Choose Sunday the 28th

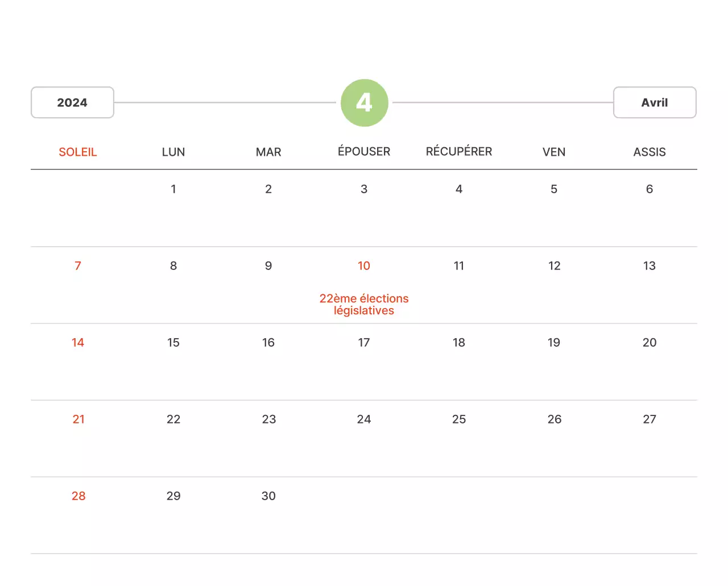pos(78,496)
